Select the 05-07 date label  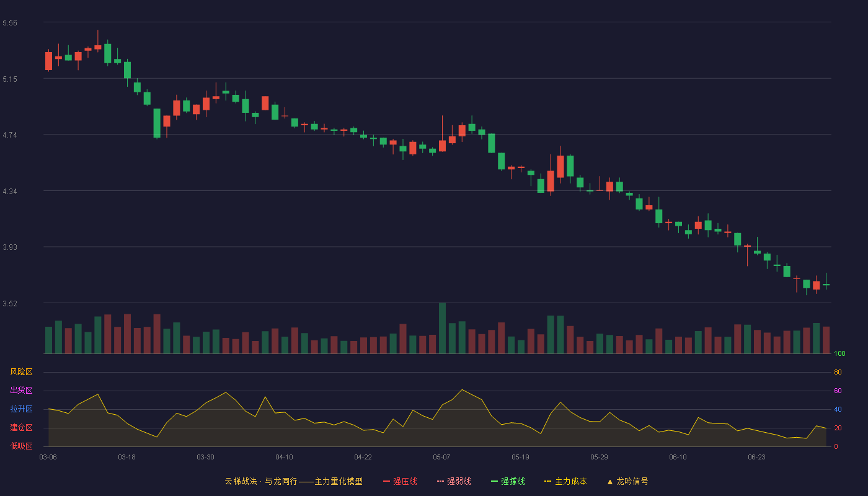pyautogui.click(x=441, y=457)
